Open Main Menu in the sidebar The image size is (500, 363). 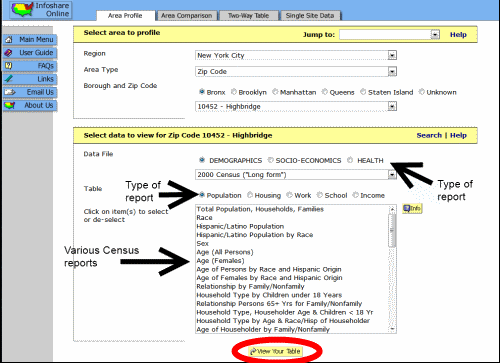30,40
